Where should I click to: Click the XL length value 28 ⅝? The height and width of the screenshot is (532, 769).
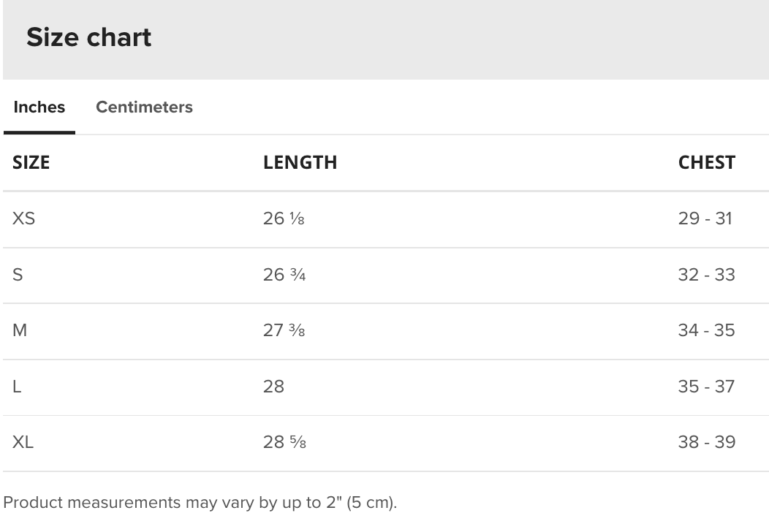(x=284, y=442)
